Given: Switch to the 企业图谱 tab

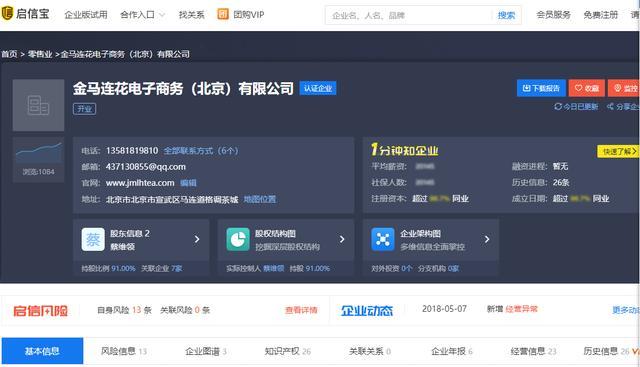Looking at the screenshot, I should [x=206, y=351].
